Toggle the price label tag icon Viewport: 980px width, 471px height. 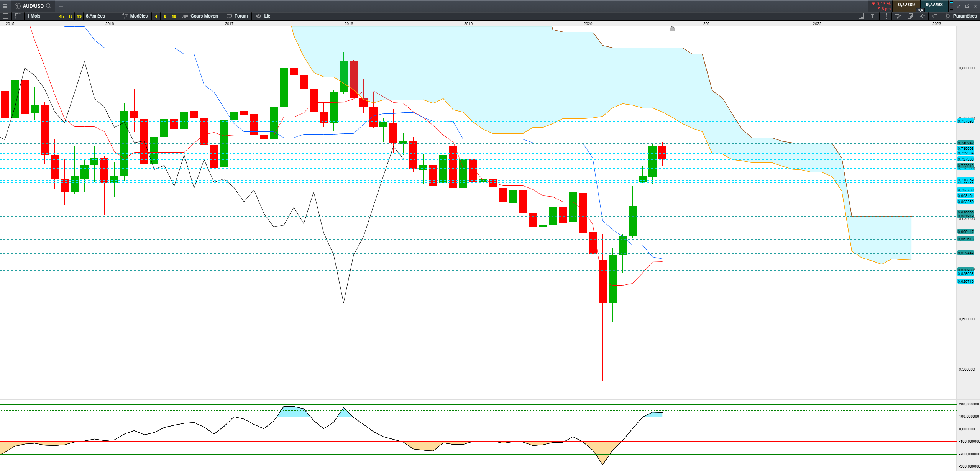pyautogui.click(x=935, y=16)
